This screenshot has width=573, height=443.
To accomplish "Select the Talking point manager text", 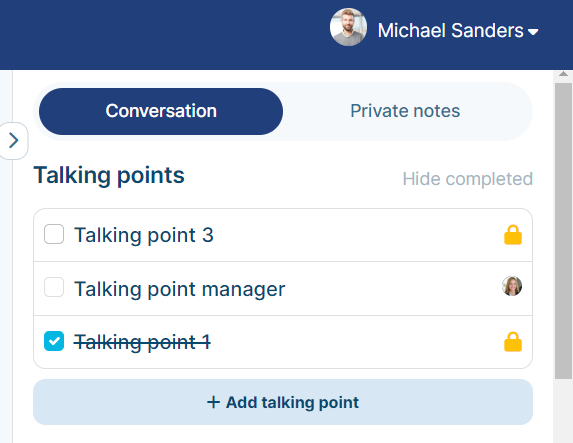I will (x=180, y=289).
